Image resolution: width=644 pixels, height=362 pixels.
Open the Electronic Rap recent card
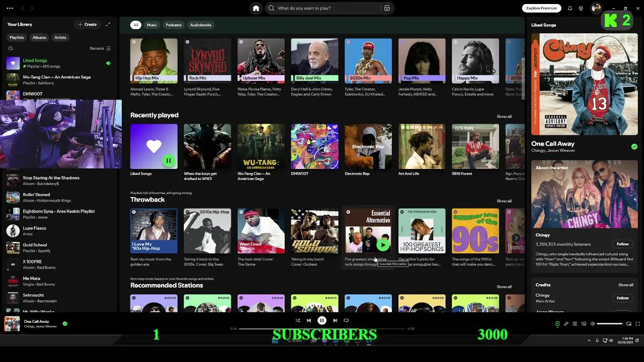pos(368,150)
